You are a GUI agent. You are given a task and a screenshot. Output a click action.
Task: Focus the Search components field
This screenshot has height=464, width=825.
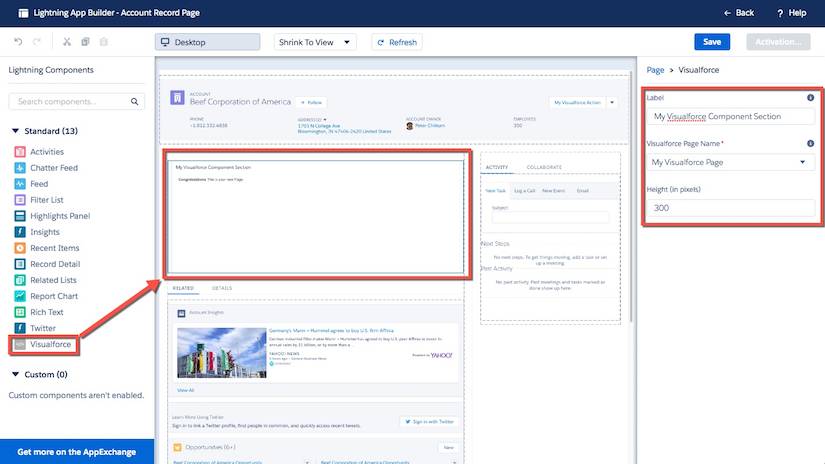(77, 102)
